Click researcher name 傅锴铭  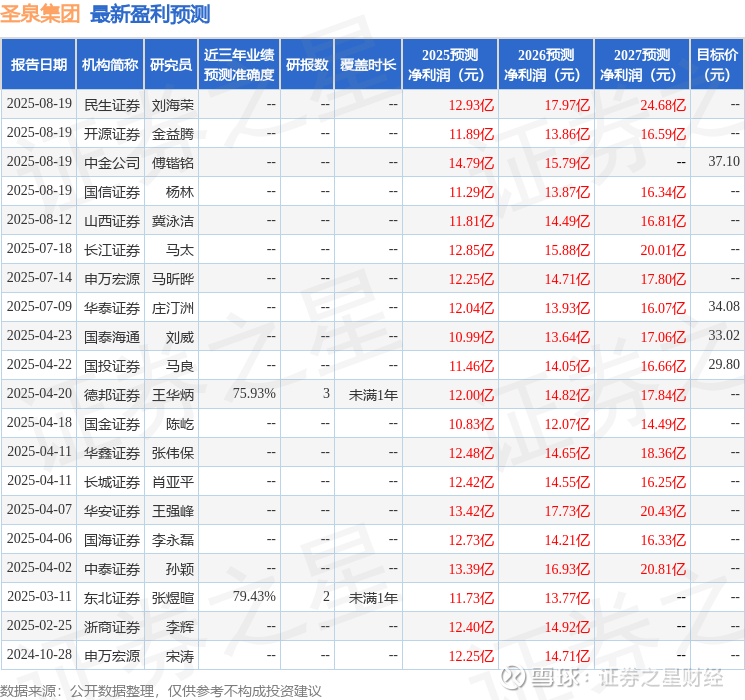173,163
